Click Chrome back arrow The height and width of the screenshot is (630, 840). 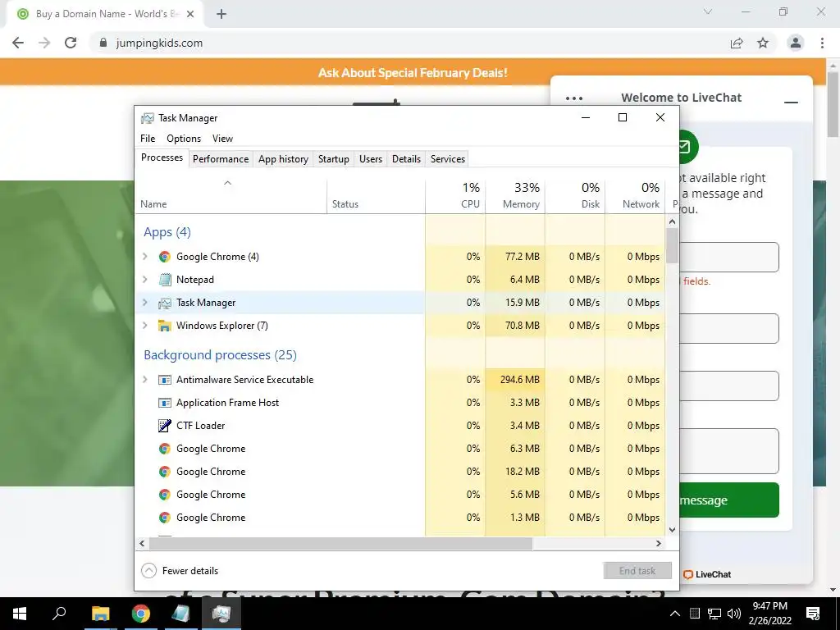(18, 43)
